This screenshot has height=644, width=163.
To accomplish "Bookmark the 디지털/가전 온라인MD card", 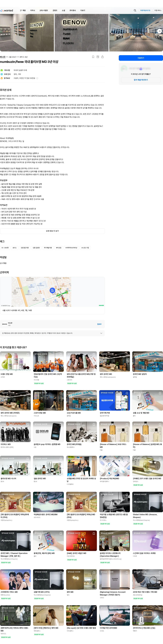I will point(127,609).
